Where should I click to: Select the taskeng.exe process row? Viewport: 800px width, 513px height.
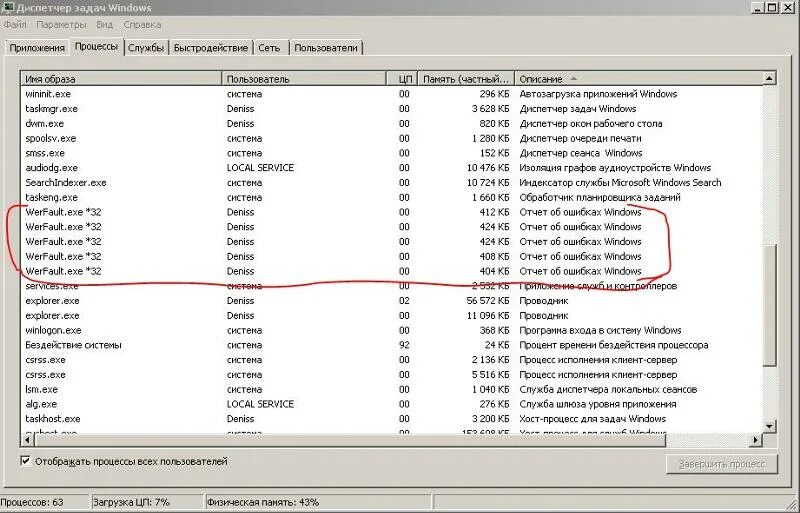pos(392,198)
